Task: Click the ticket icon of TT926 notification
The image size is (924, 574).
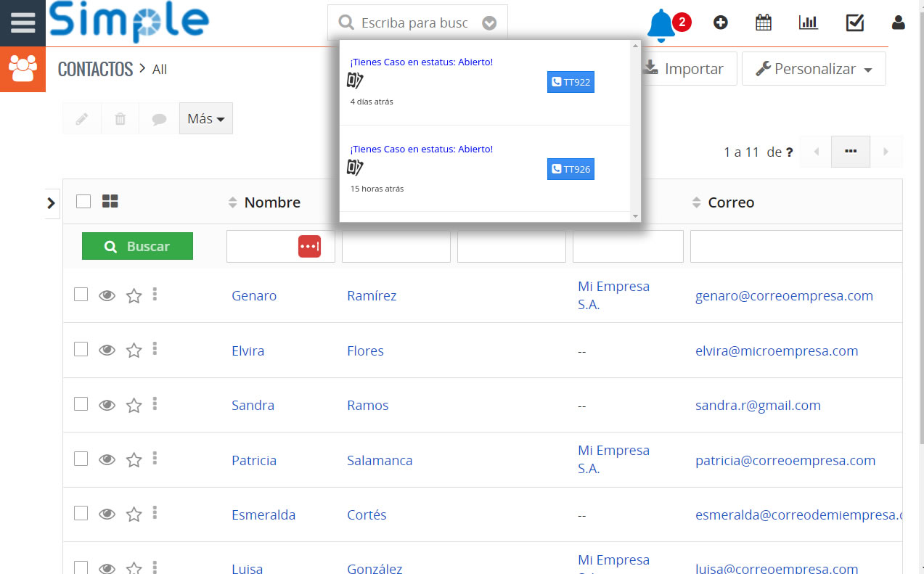Action: click(x=354, y=168)
